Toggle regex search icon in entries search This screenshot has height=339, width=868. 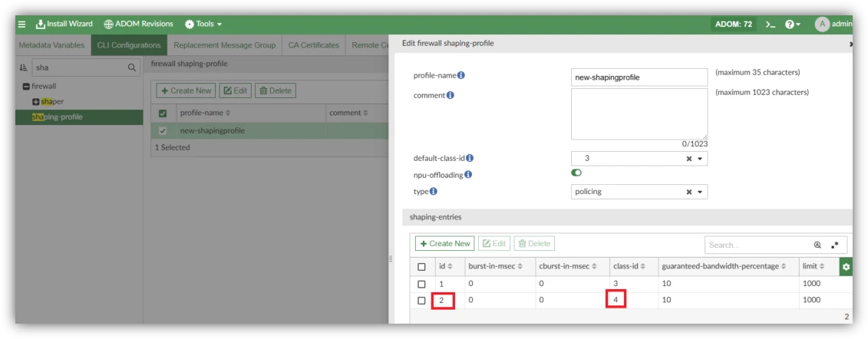pyautogui.click(x=835, y=245)
